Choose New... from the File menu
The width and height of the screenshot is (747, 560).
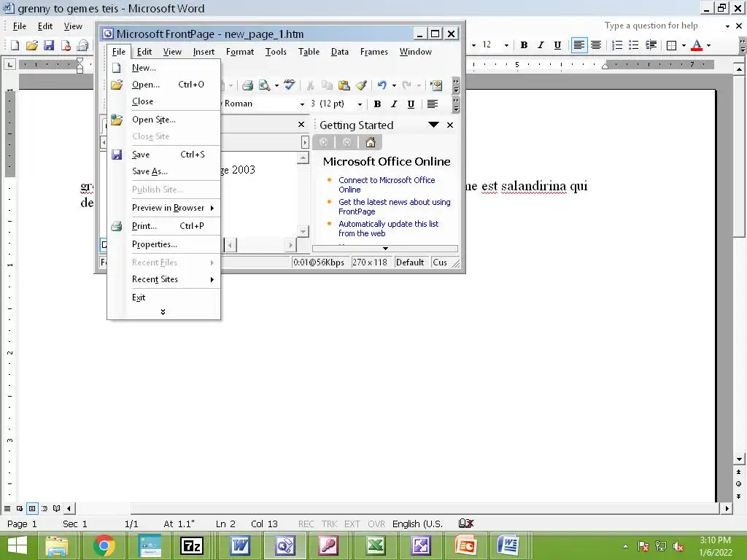click(x=163, y=68)
